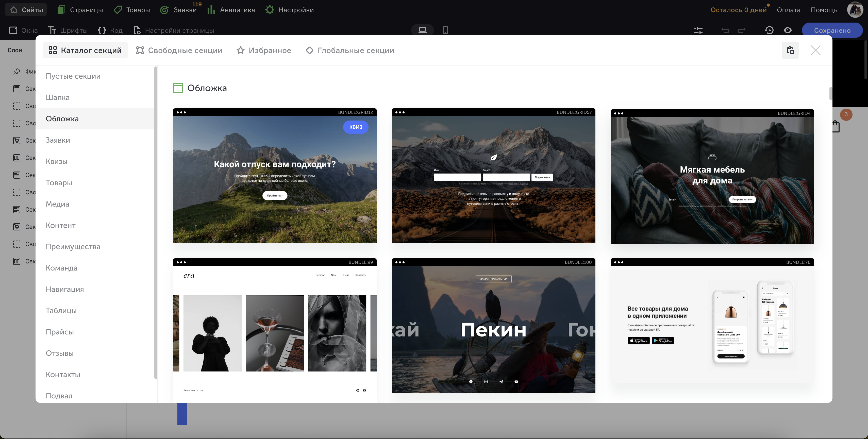Click the category list scrollbar
This screenshot has width=868, height=439.
(156, 222)
